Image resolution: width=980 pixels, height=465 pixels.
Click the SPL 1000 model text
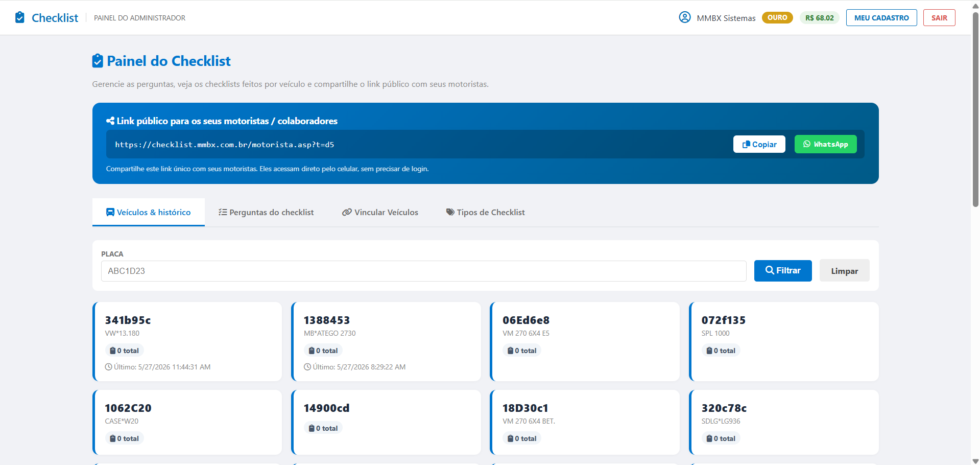(x=715, y=333)
